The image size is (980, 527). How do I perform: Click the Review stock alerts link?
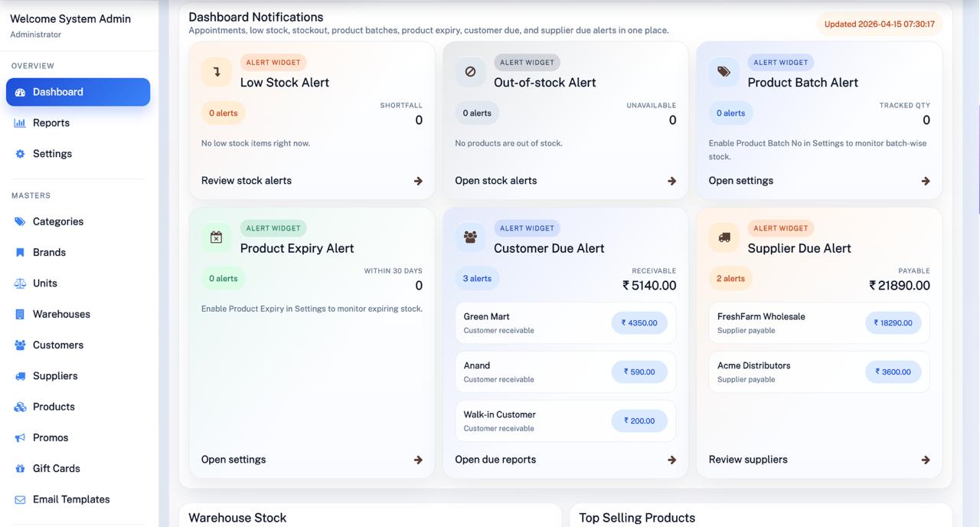tap(246, 180)
